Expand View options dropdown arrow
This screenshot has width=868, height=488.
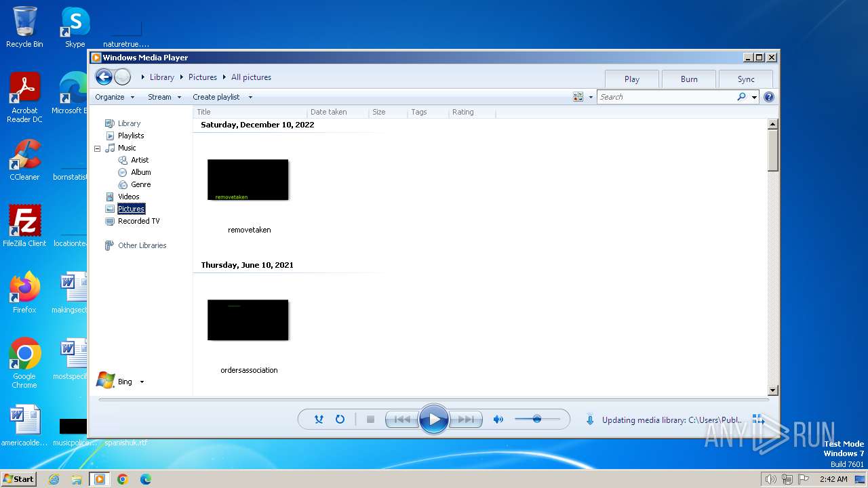[x=591, y=97]
